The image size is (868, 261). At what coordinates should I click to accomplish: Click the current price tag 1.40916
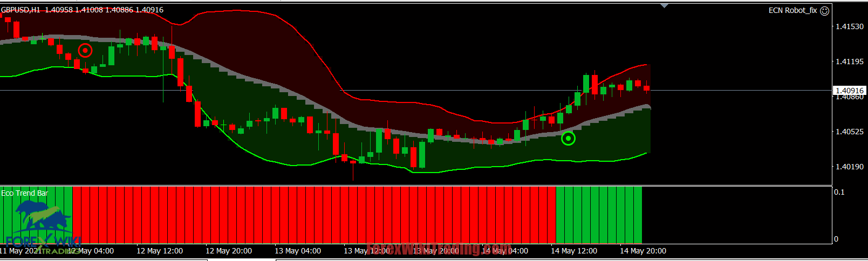[849, 91]
